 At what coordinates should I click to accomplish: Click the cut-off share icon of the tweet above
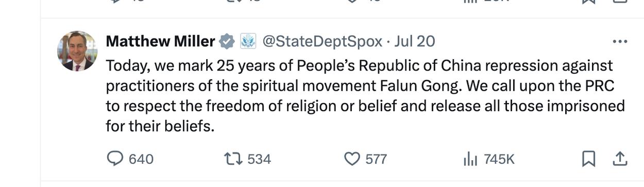[x=619, y=2]
